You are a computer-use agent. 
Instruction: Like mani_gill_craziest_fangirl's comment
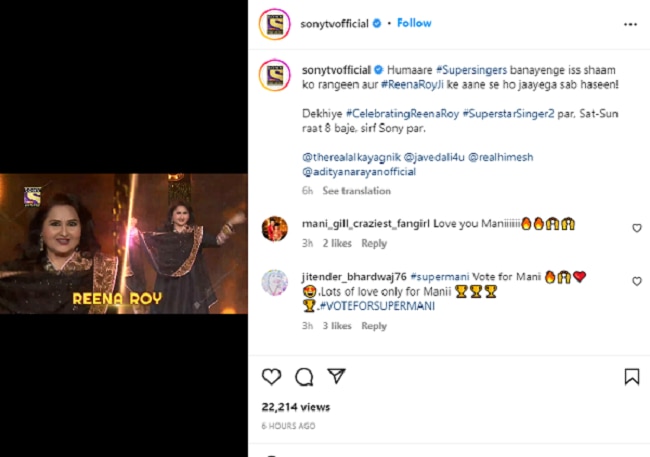[637, 228]
